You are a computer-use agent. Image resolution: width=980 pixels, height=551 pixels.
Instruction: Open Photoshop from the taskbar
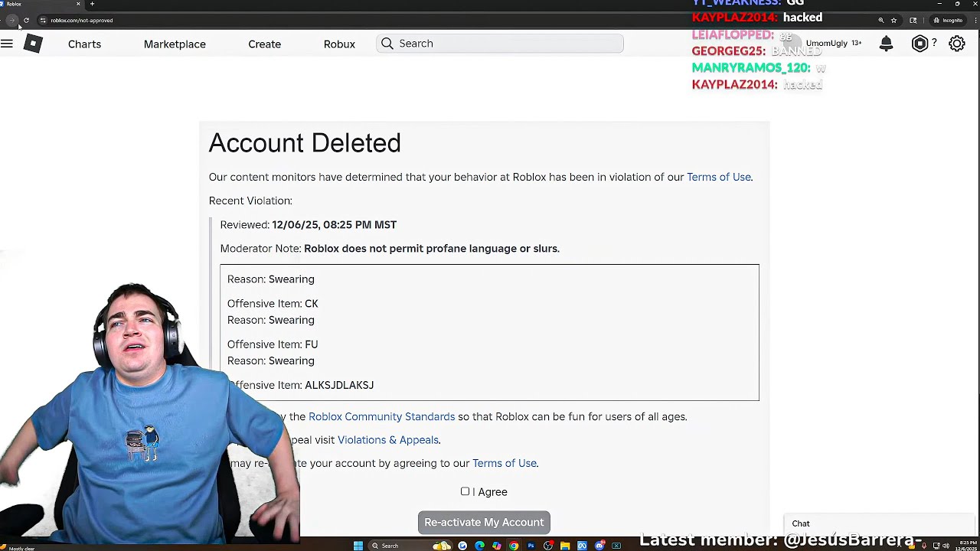pos(531,546)
